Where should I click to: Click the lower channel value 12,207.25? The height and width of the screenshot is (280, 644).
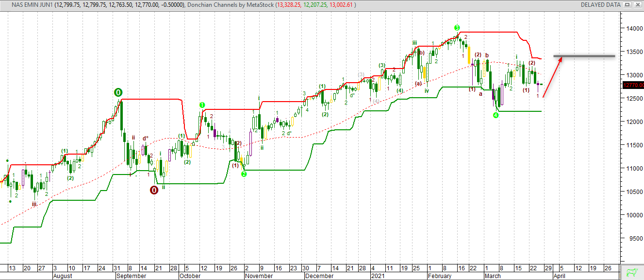[x=315, y=5]
